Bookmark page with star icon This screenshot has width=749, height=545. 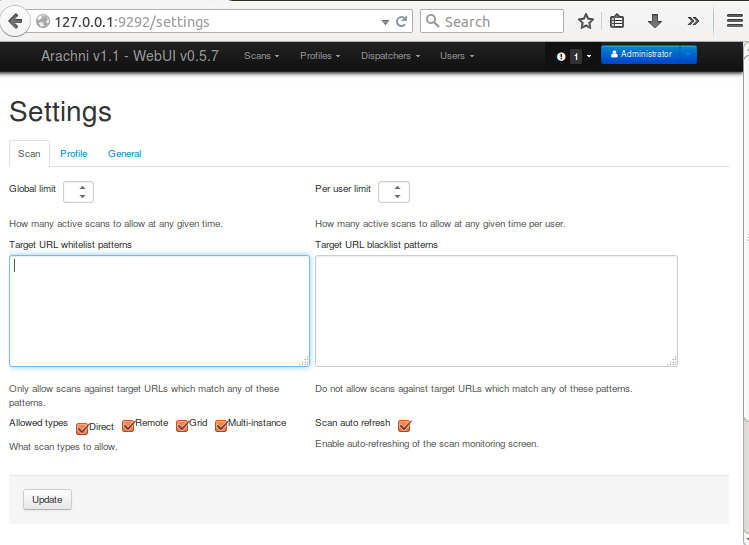(586, 21)
